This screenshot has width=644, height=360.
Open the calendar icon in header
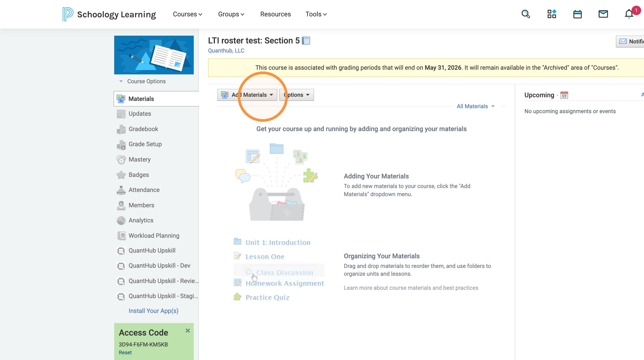(x=577, y=14)
